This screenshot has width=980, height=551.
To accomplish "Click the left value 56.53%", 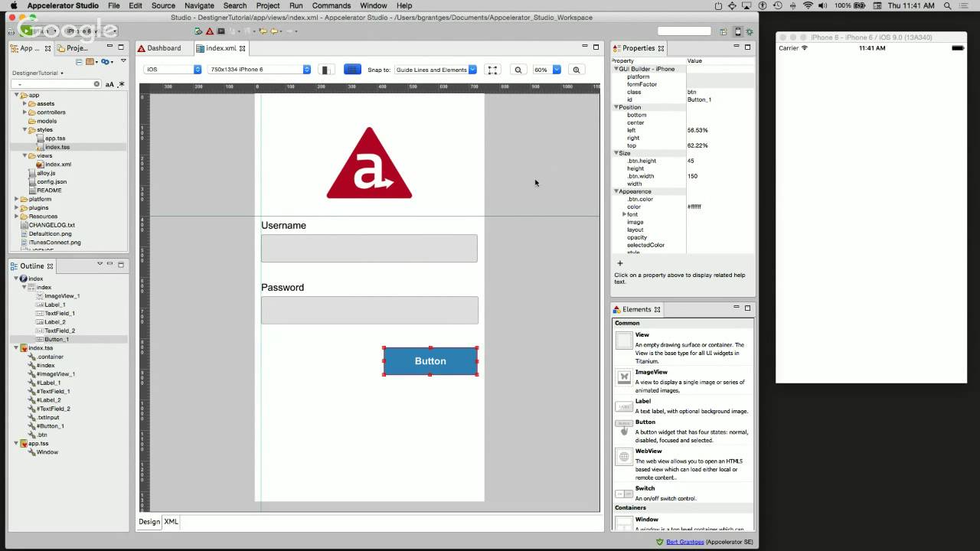I will [697, 130].
